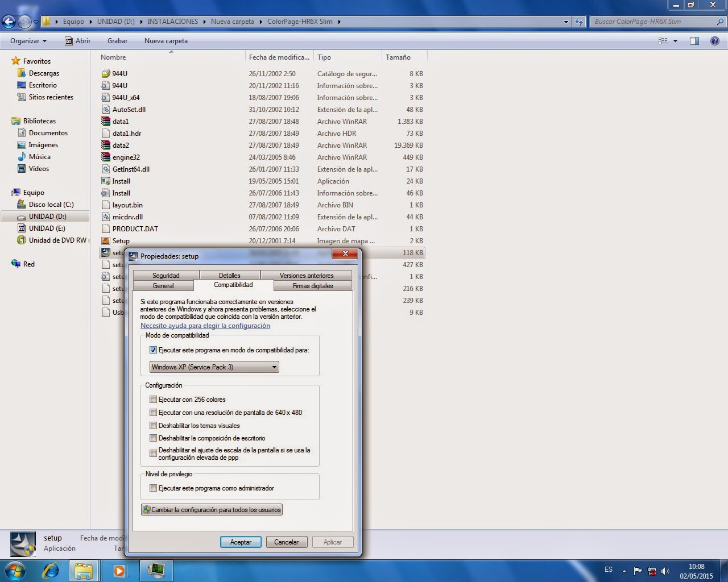Switch to the Detalles tab
Screen dimensions: 728x582
(230, 276)
